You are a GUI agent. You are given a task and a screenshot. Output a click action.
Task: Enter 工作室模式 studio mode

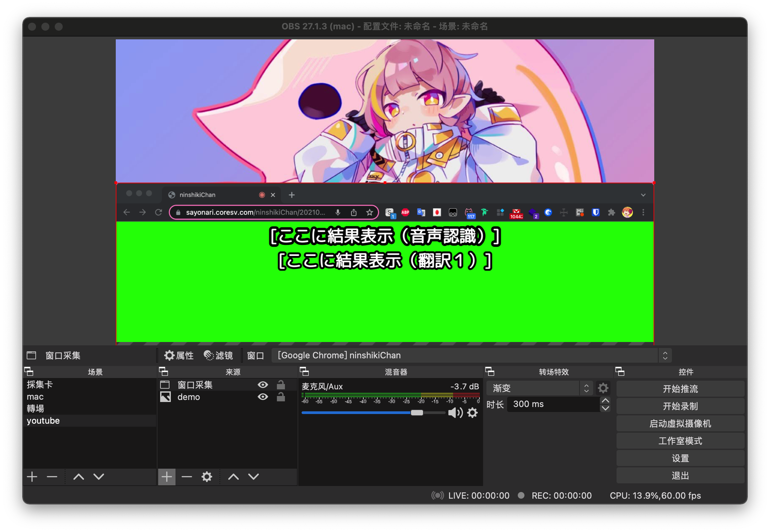click(680, 441)
